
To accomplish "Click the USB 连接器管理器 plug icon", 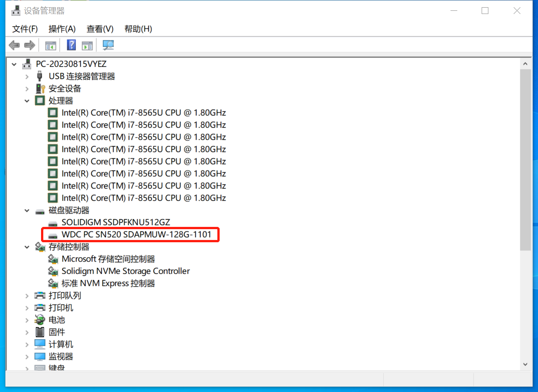I will click(x=39, y=76).
